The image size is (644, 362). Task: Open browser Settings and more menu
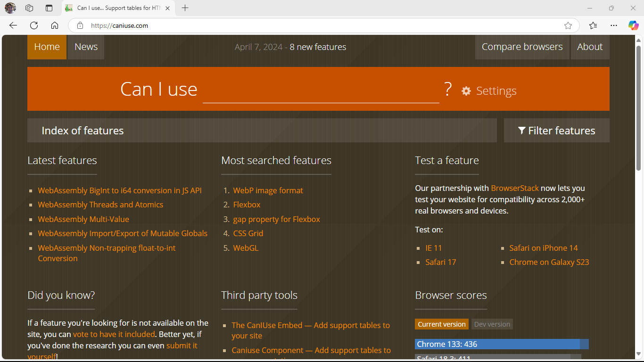pyautogui.click(x=613, y=25)
